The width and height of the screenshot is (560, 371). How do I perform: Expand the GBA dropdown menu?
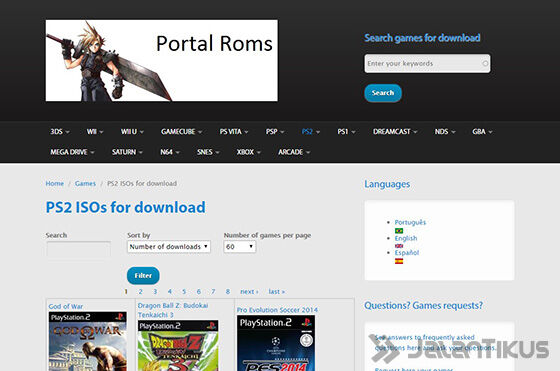tap(482, 132)
